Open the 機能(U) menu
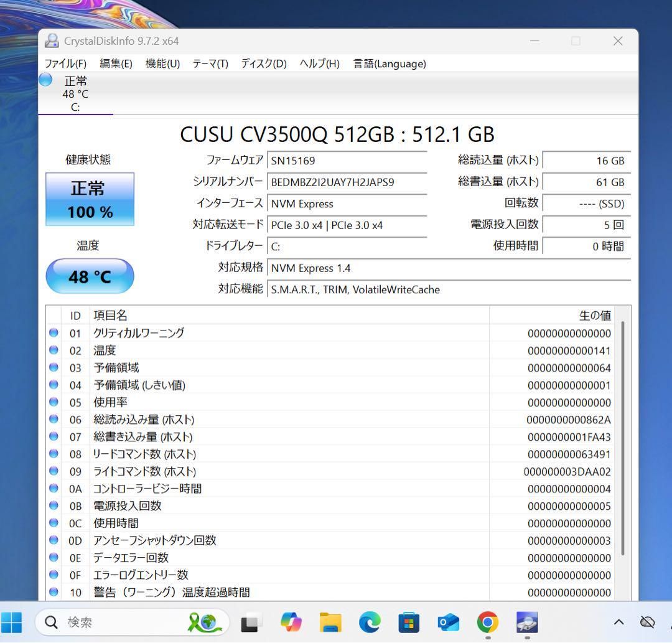 pos(162,63)
